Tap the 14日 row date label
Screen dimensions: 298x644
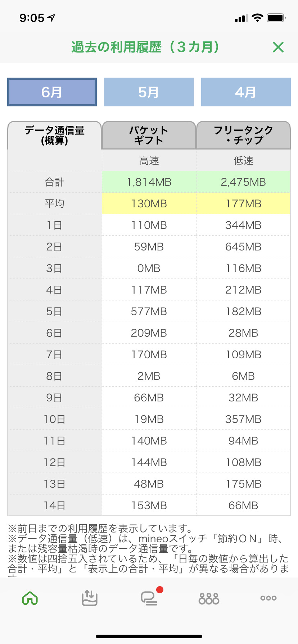[x=54, y=505]
